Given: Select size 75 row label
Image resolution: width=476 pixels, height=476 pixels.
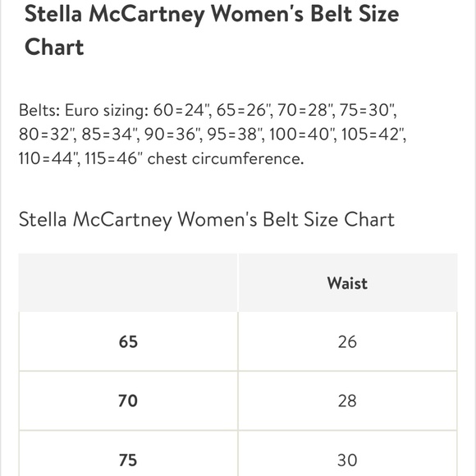Looking at the screenshot, I should [x=128, y=460].
